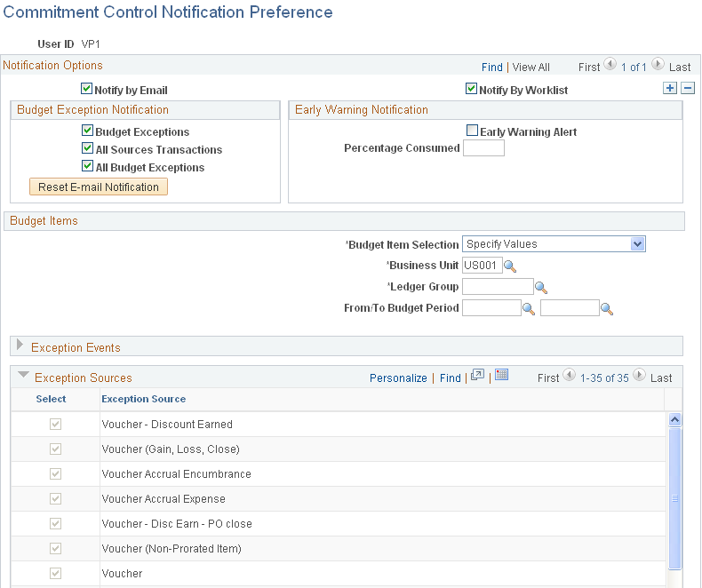Image resolution: width=702 pixels, height=588 pixels.
Task: Click 1-35 of 35 row counter
Action: 604,378
